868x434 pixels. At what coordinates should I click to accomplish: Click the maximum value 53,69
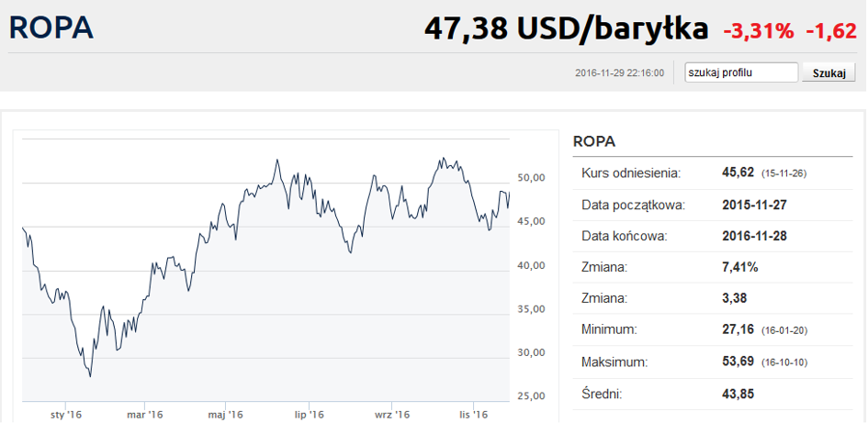point(738,362)
